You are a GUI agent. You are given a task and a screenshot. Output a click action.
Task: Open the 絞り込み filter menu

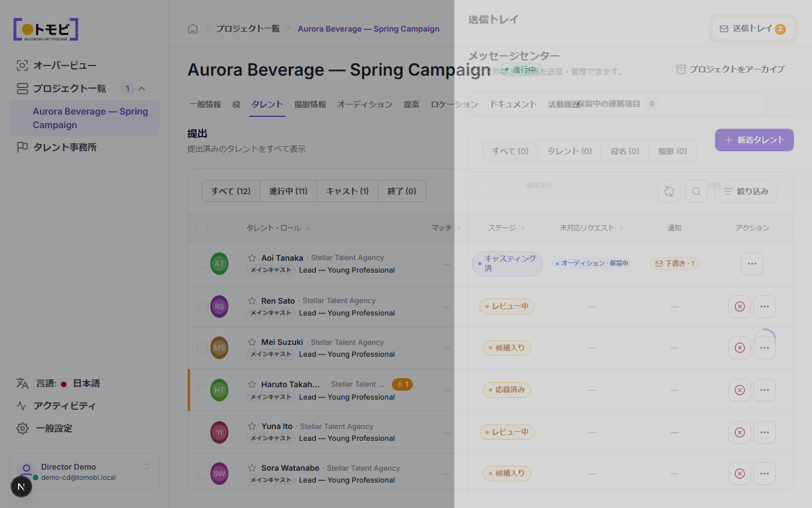click(x=746, y=191)
